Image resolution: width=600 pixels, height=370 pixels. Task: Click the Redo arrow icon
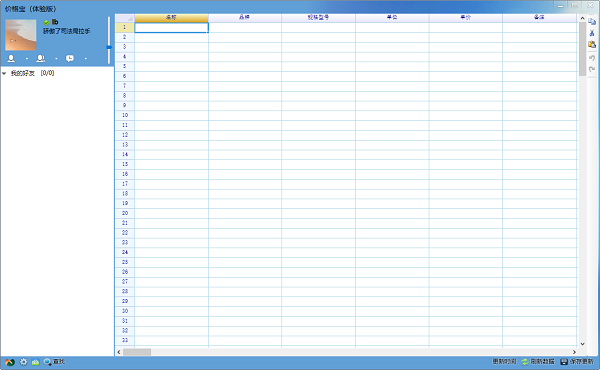tap(592, 69)
